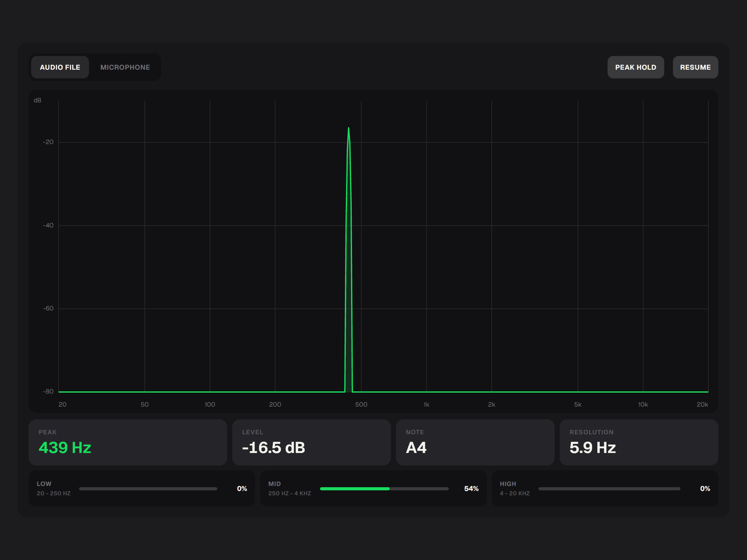Click the 10k frequency axis label

tap(643, 404)
